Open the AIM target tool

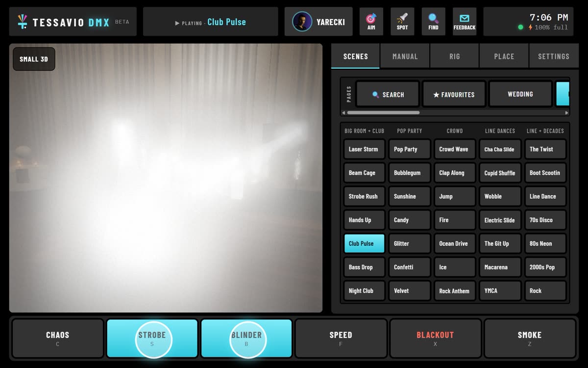371,22
